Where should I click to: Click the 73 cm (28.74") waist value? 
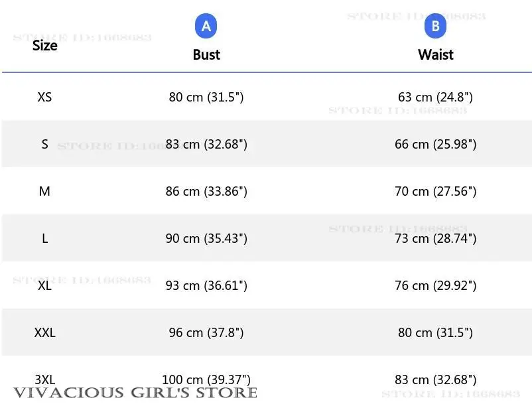pos(435,238)
